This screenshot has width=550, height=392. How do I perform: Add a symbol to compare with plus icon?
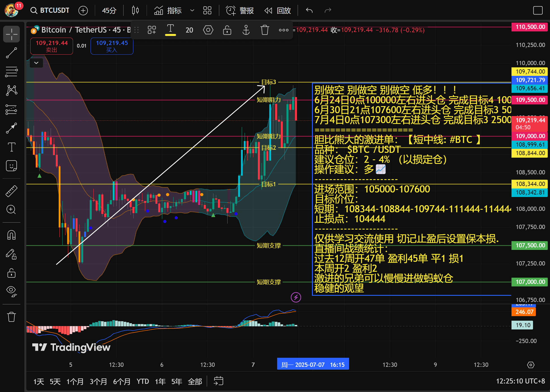pos(83,10)
